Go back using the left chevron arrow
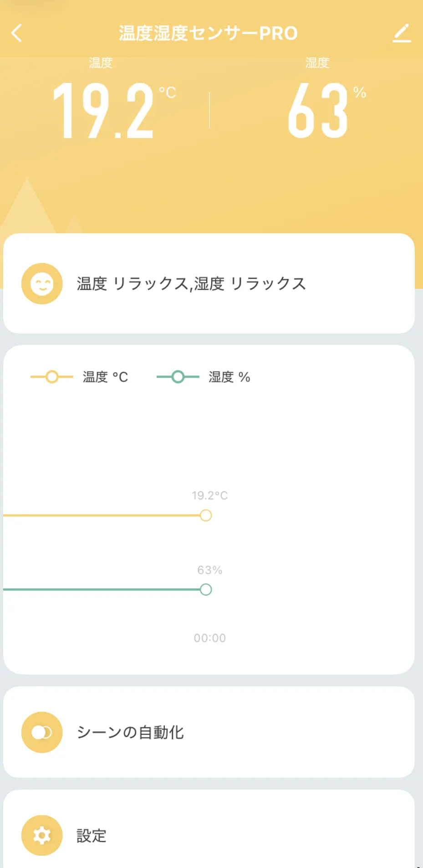 pos(16,33)
